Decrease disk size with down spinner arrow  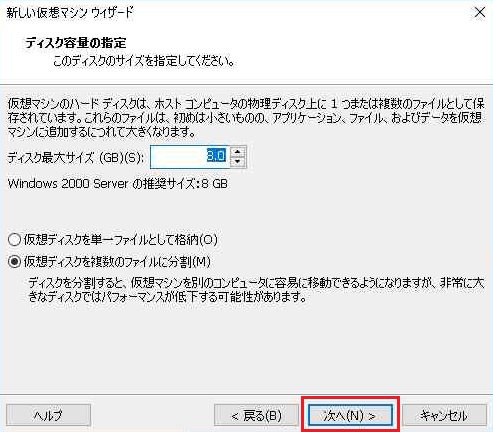click(x=237, y=162)
